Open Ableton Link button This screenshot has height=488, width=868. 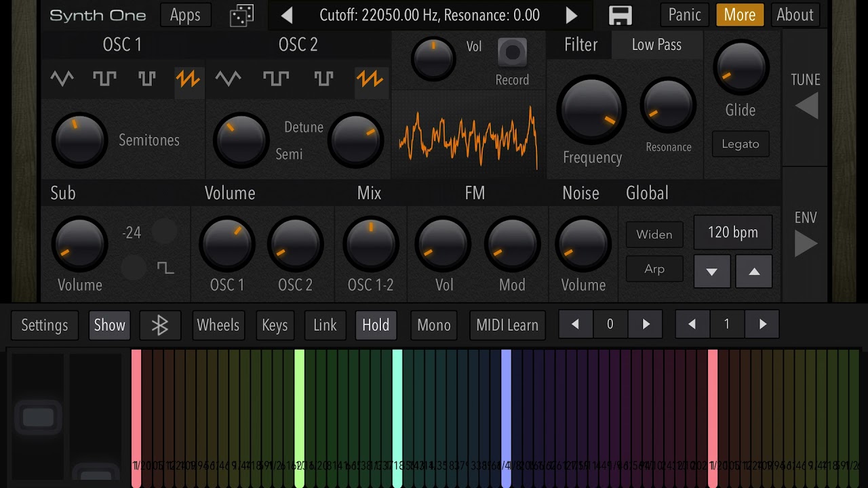[x=325, y=325]
